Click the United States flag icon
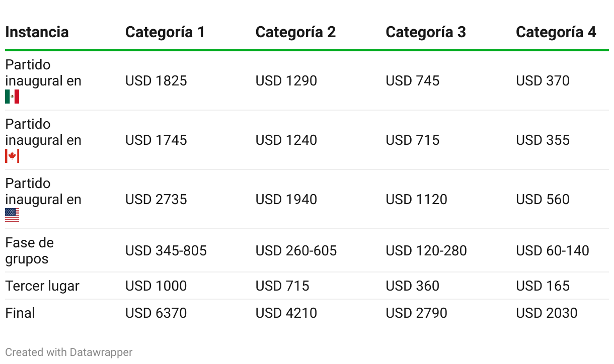Image resolution: width=614 pixels, height=364 pixels. (x=12, y=215)
